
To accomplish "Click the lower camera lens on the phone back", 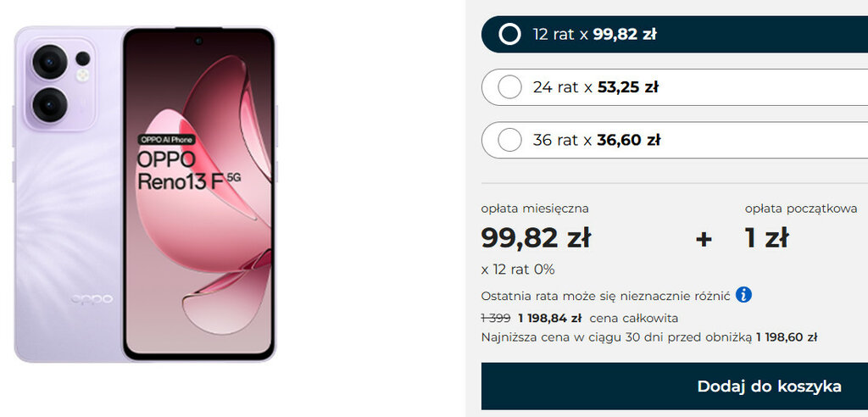I will [49, 103].
